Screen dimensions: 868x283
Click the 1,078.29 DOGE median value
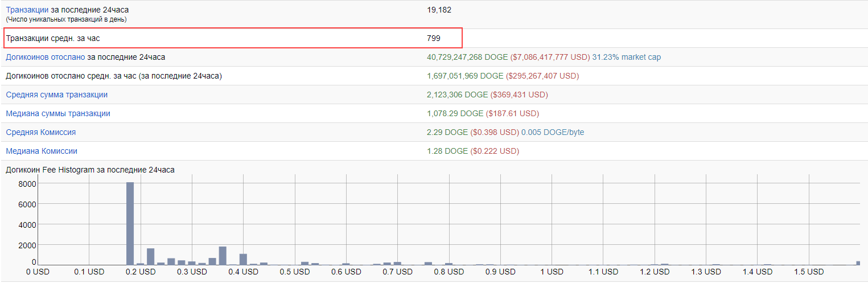455,113
